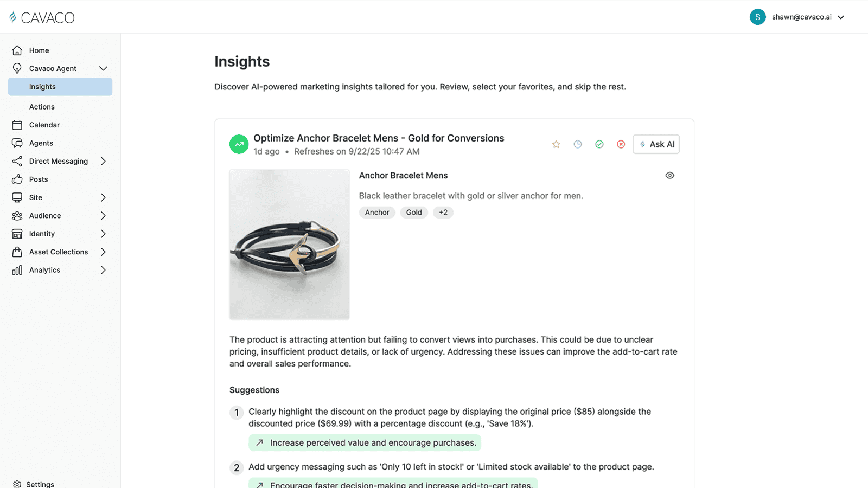Expand the Asset Collections submenu
Viewport: 868px width, 488px height.
click(x=103, y=252)
